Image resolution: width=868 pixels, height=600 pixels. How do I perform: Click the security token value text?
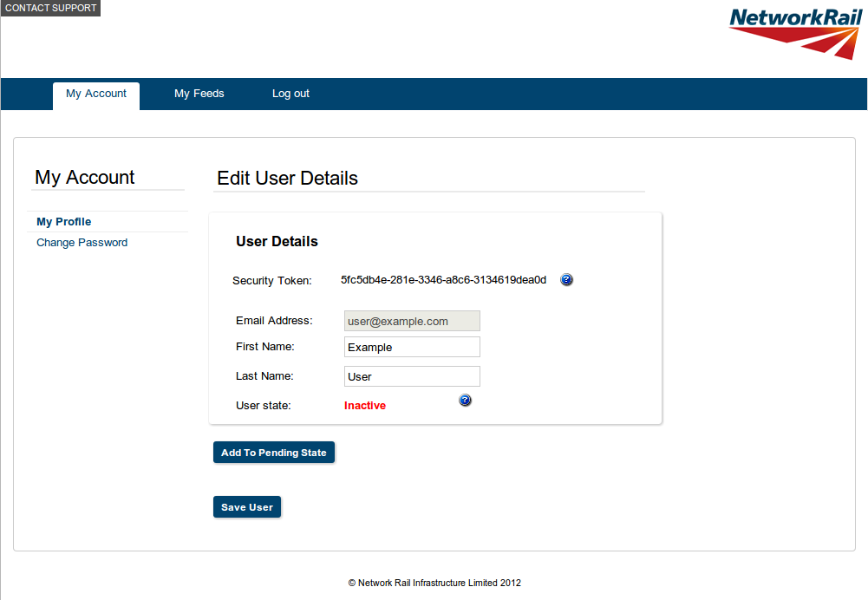[x=443, y=280]
